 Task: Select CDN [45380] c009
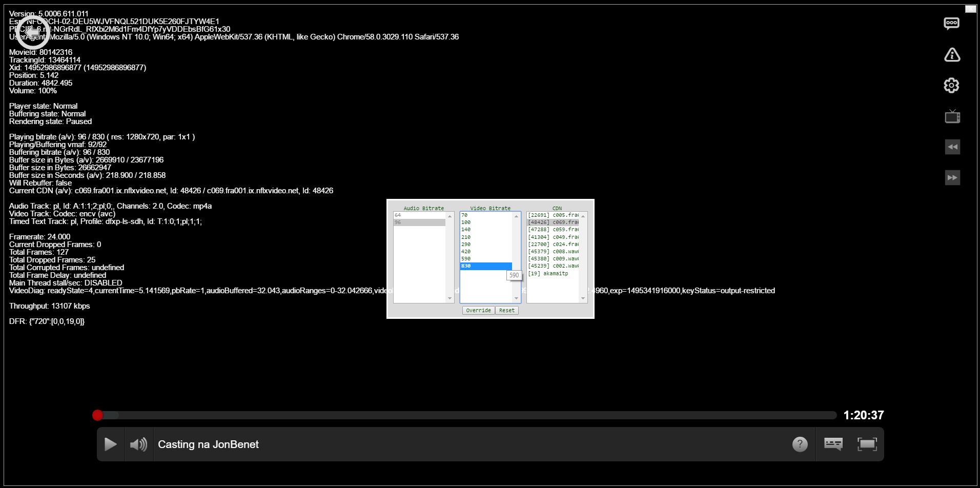tap(553, 259)
